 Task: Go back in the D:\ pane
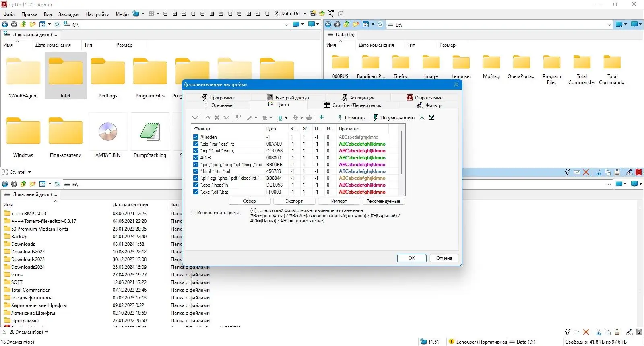[328, 25]
